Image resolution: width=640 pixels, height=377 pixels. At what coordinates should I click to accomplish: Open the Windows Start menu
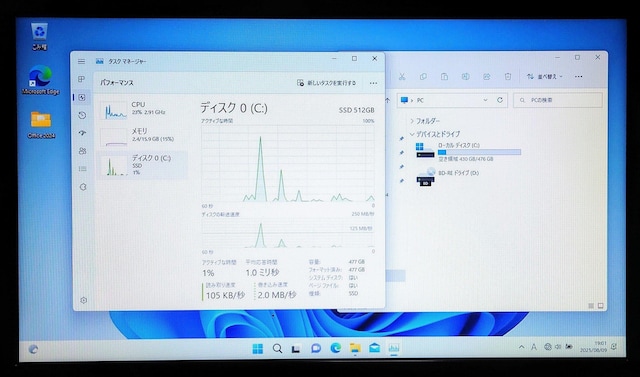(x=258, y=348)
